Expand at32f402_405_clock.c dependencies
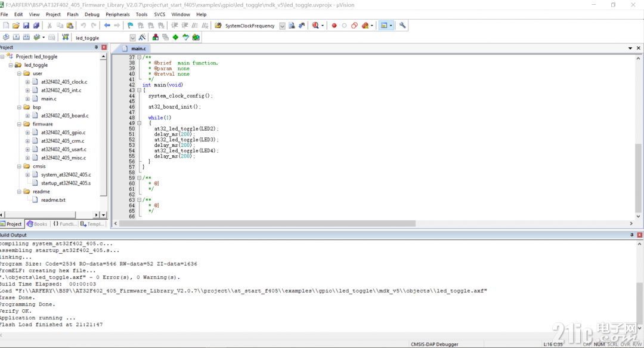The image size is (644, 348). click(x=27, y=82)
